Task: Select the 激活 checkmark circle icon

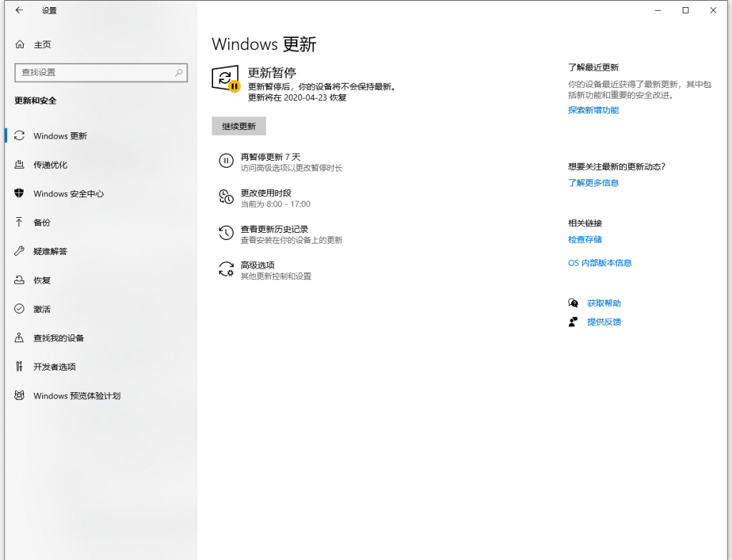Action: pyautogui.click(x=19, y=309)
